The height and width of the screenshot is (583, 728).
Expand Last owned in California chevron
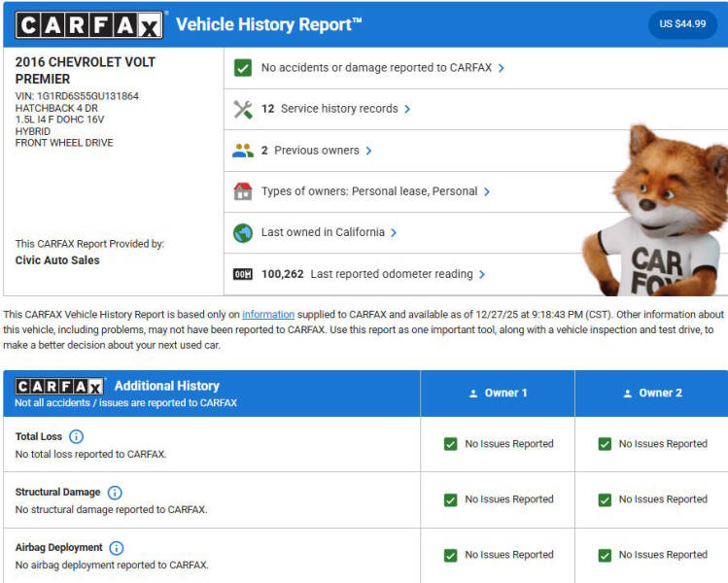tap(394, 233)
